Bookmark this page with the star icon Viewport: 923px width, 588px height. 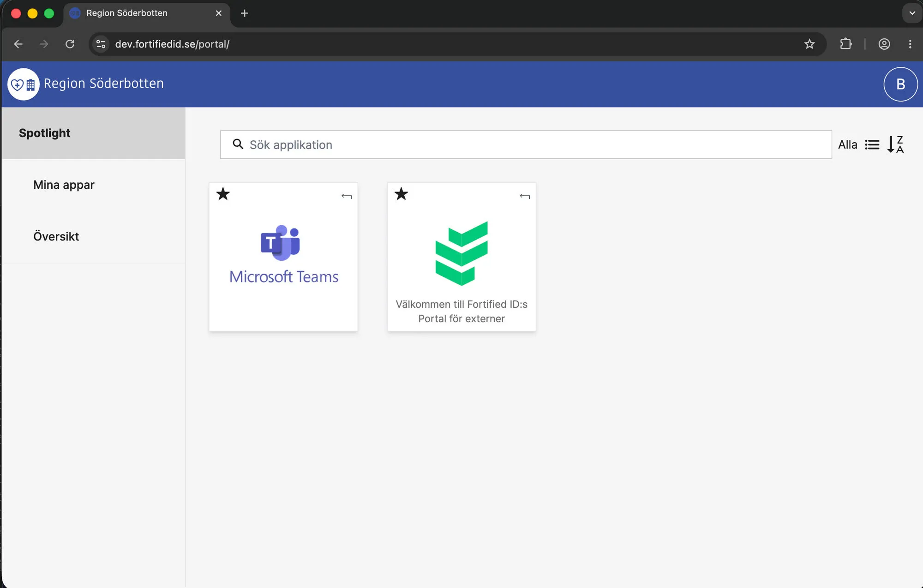pos(809,44)
